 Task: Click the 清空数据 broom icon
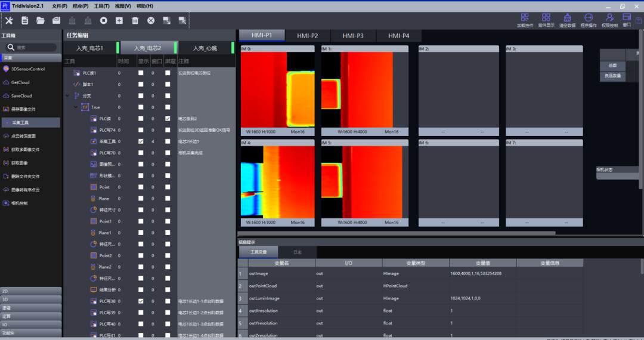point(566,20)
